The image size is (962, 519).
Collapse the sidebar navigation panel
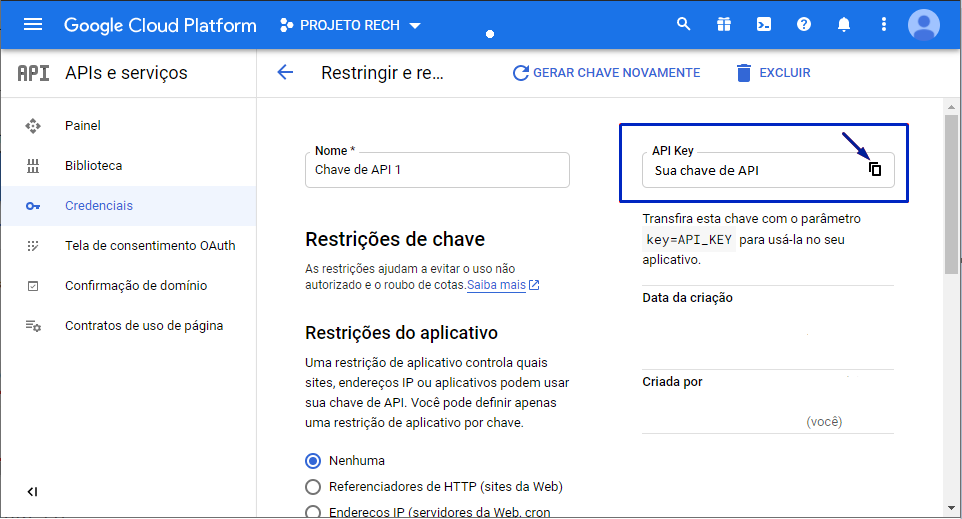point(33,491)
